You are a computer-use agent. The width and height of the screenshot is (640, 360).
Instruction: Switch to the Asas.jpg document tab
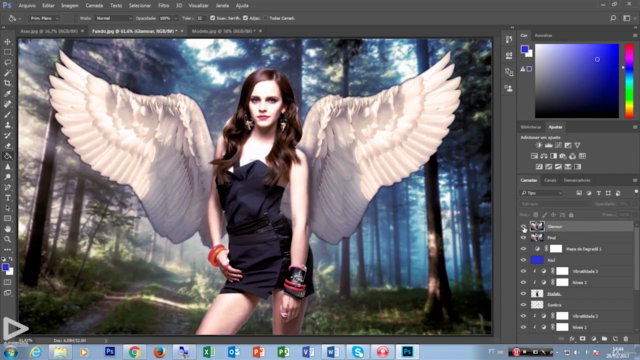(49, 31)
